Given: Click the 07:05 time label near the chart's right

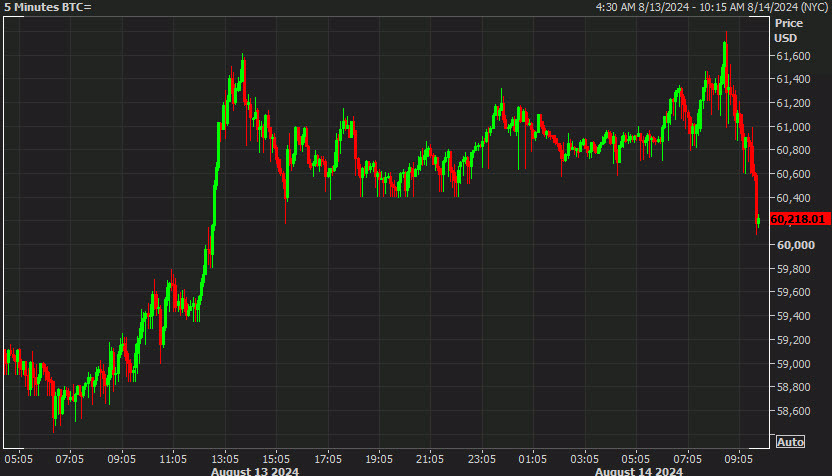Looking at the screenshot, I should tap(688, 459).
